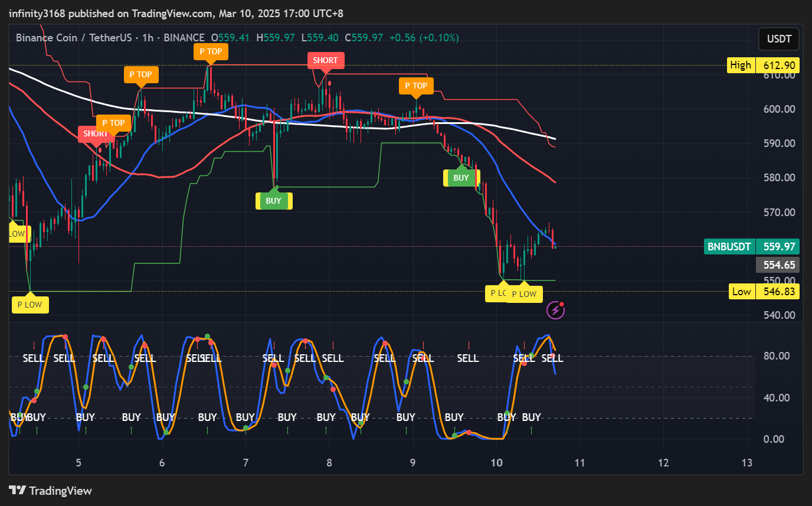
Task: Click the high value H559.97
Action: 275,38
